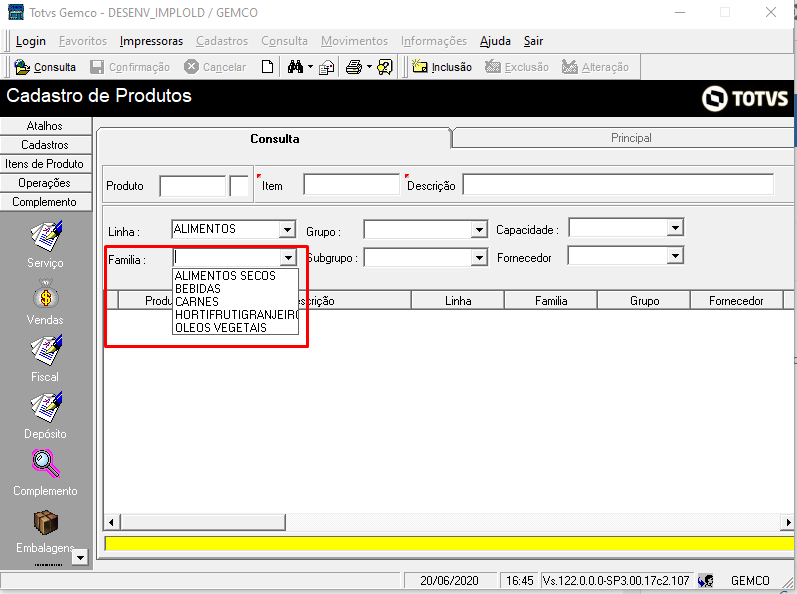The image size is (797, 594).
Task: Select HORTIFRUTIGRANJEIRO from Familia list
Action: coord(235,315)
